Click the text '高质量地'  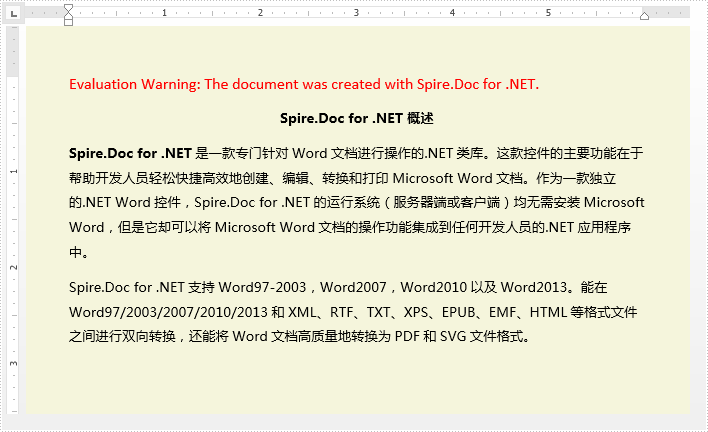324,337
